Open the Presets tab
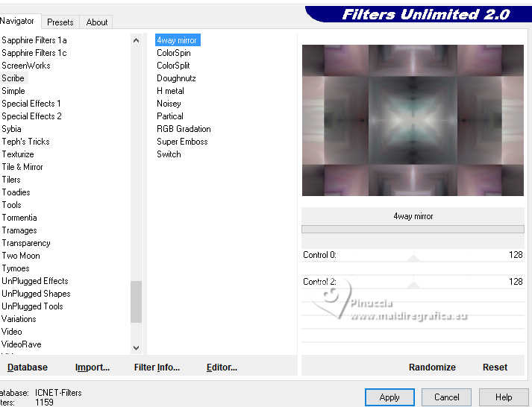This screenshot has height=407, width=532. 60,22
